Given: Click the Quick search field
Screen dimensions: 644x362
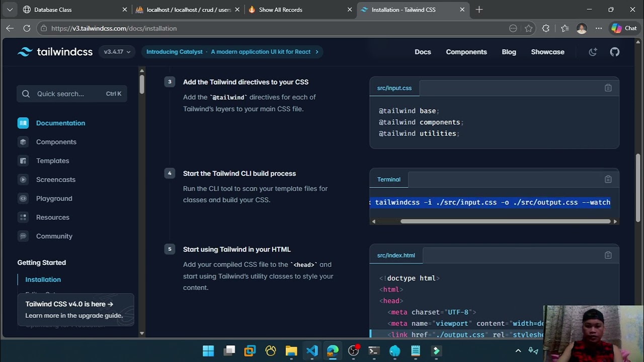Looking at the screenshot, I should 72,94.
